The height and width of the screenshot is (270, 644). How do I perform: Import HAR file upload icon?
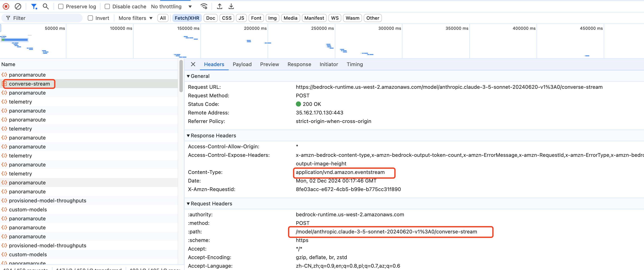[219, 6]
